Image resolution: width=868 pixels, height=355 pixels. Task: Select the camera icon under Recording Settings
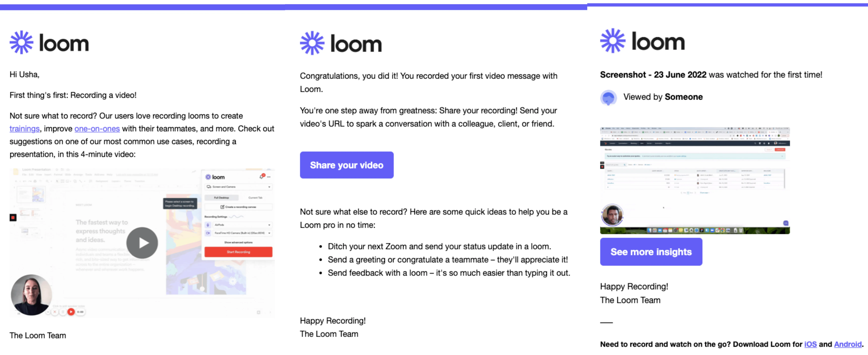(208, 233)
